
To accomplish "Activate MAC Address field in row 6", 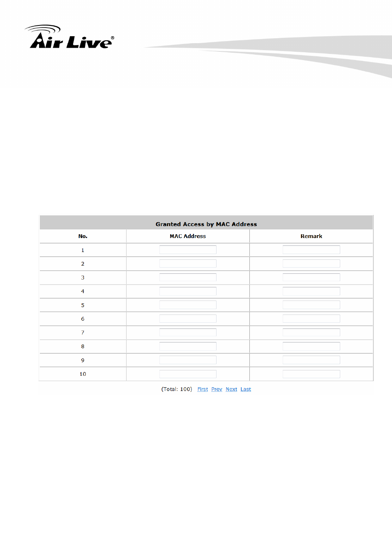I will point(188,319).
